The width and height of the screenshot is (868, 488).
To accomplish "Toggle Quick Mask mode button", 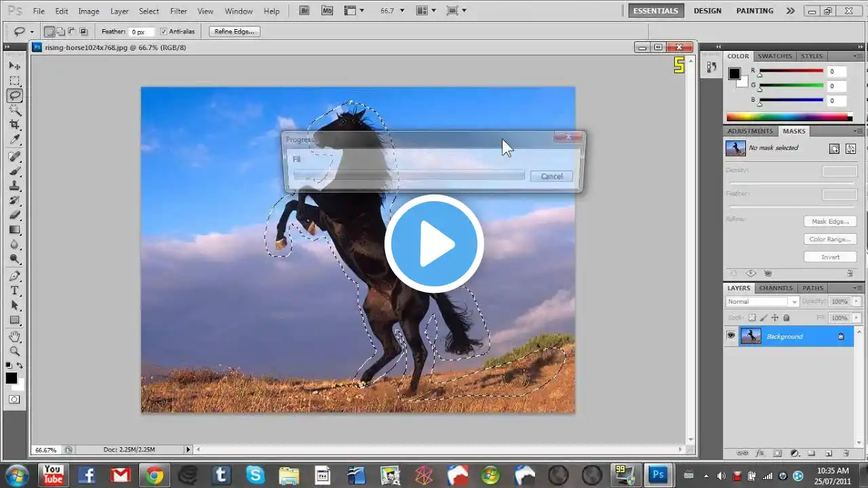I will 14,399.
